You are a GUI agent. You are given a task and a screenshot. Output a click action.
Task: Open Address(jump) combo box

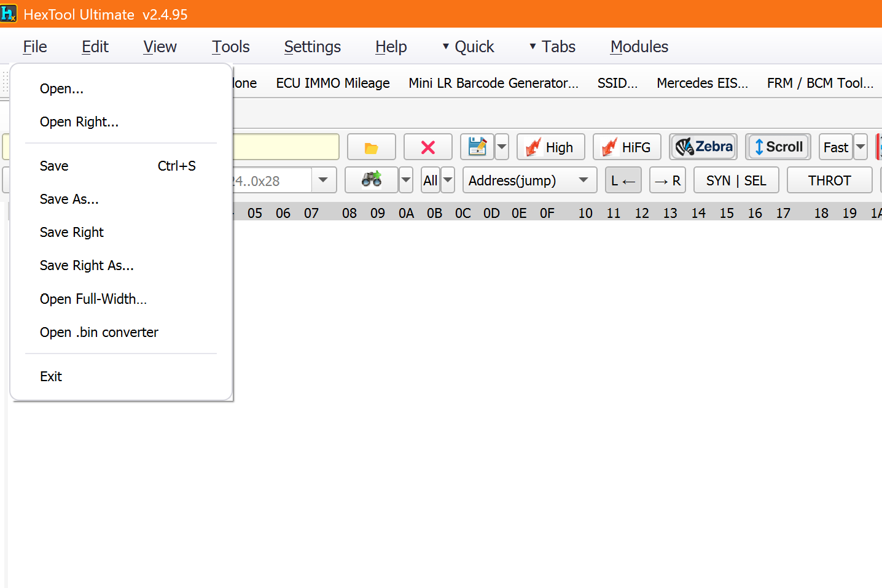tap(529, 180)
